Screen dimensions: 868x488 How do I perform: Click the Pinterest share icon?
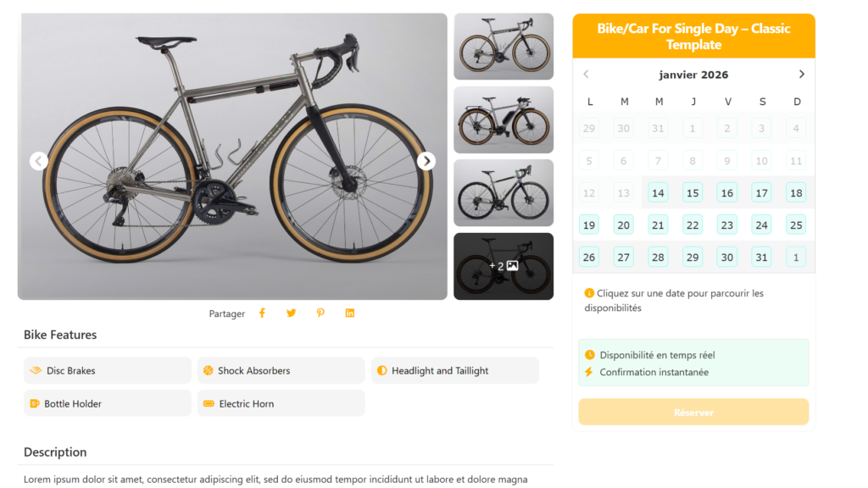pyautogui.click(x=320, y=313)
